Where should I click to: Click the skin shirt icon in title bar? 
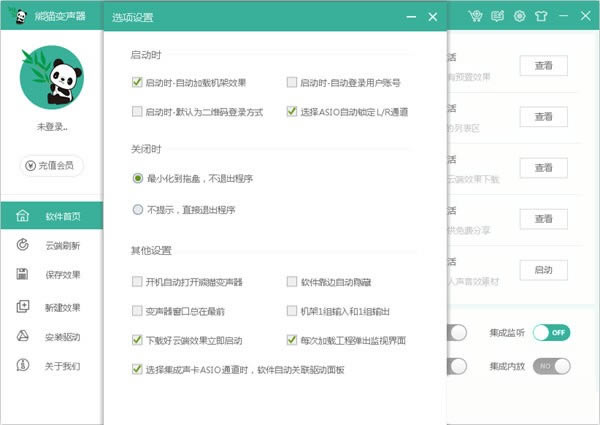[x=541, y=16]
